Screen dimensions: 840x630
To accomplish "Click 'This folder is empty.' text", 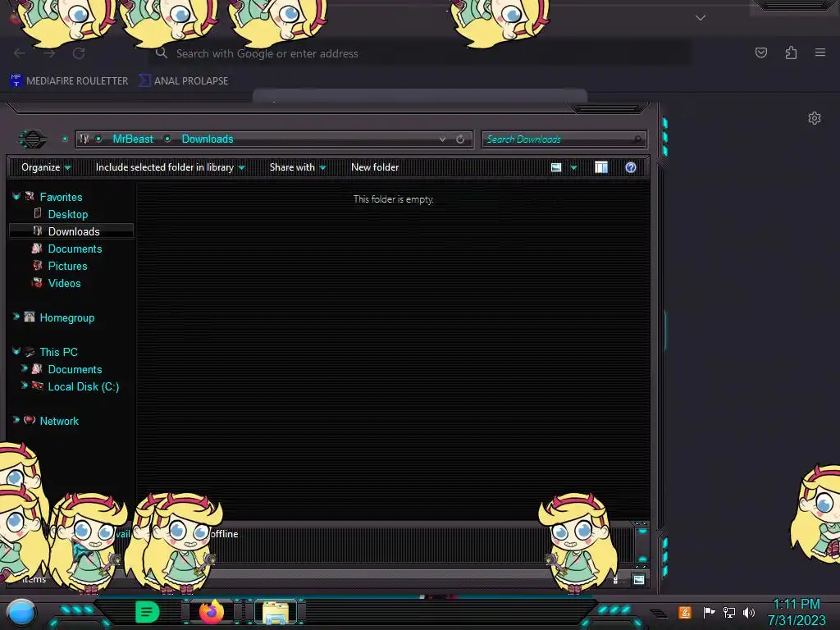I will pyautogui.click(x=394, y=199).
